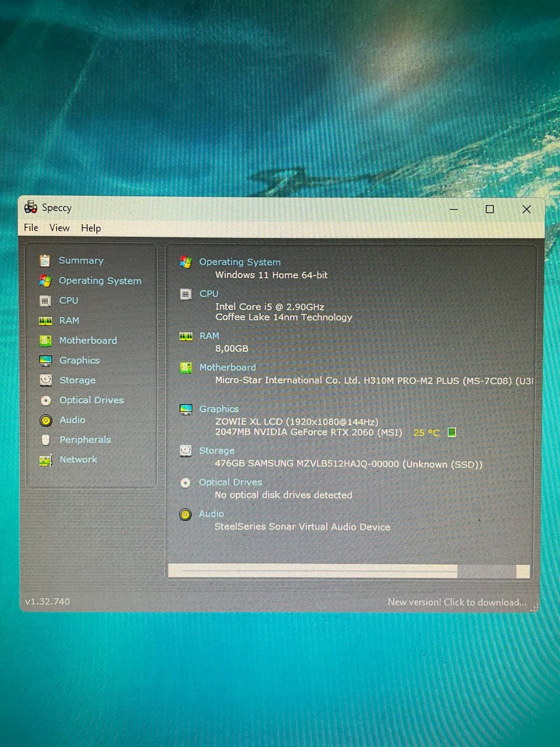Click the Optical Drives disc sidebar icon
The image size is (560, 747).
click(45, 400)
